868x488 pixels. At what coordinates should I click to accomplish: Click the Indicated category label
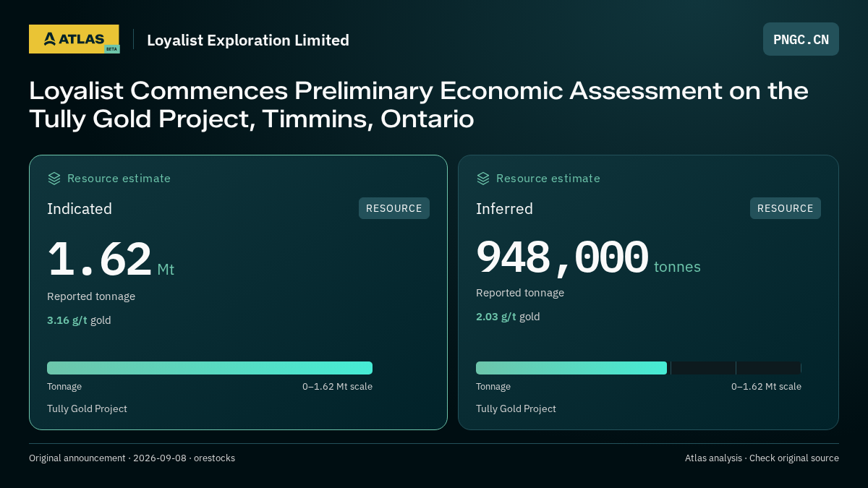(x=80, y=209)
